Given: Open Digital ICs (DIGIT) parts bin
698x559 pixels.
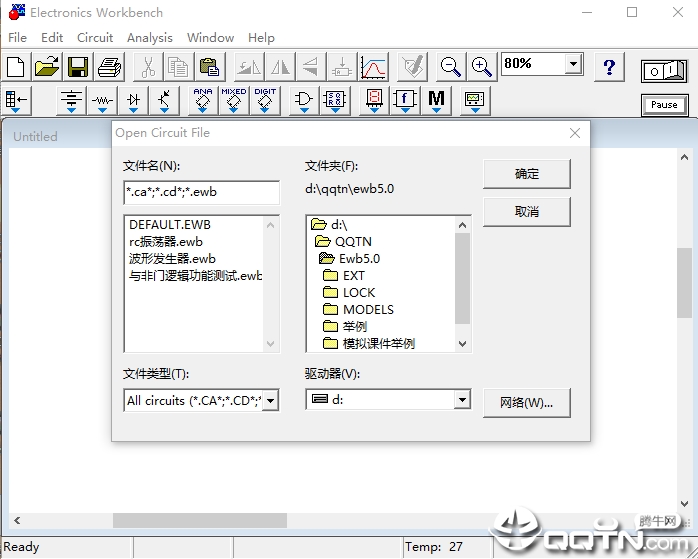Looking at the screenshot, I should pos(265,101).
